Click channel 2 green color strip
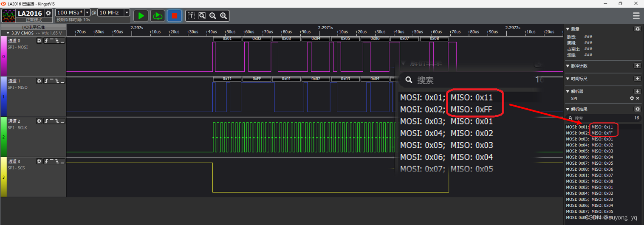This screenshot has width=644, height=225. (x=3, y=137)
